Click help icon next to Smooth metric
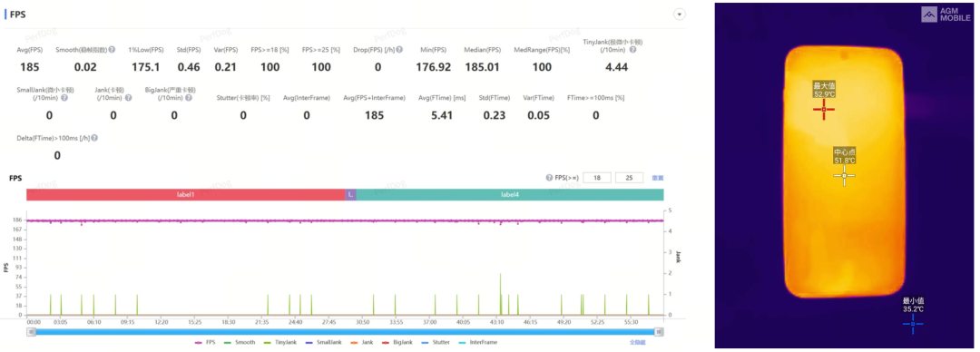 pos(112,49)
